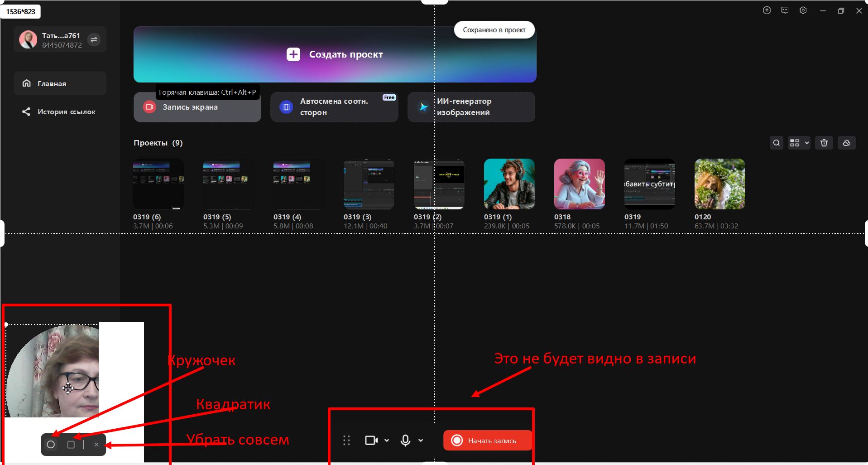Screen dimensions: 868x465
Task: Search projects with the magnifier icon
Action: [777, 143]
